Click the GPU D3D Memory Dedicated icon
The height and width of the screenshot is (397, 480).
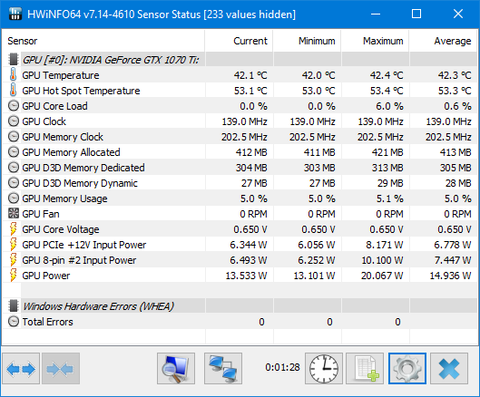pos(13,168)
